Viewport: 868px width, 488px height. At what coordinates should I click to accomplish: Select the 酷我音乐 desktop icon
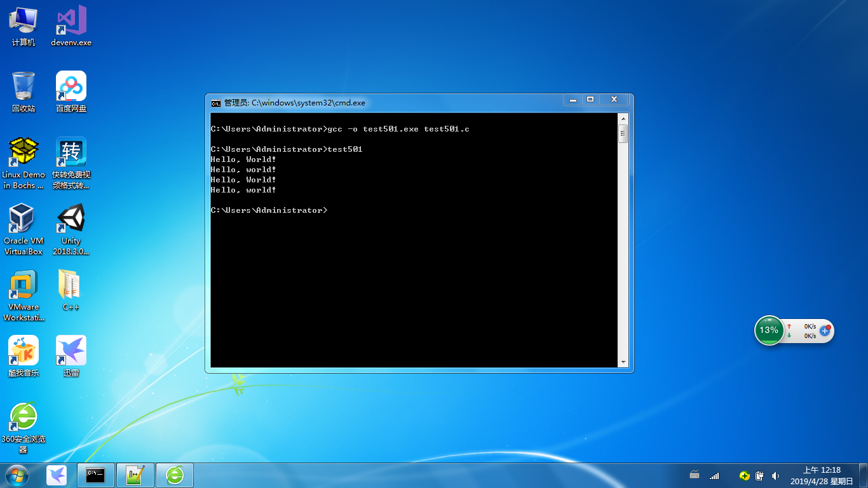(x=24, y=357)
